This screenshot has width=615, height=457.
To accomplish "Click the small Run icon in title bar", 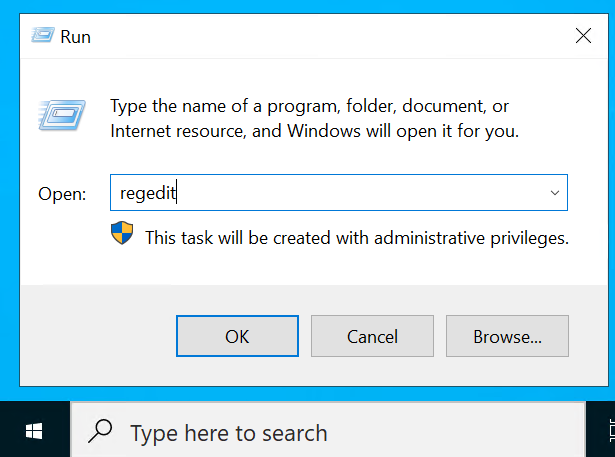I will (42, 36).
